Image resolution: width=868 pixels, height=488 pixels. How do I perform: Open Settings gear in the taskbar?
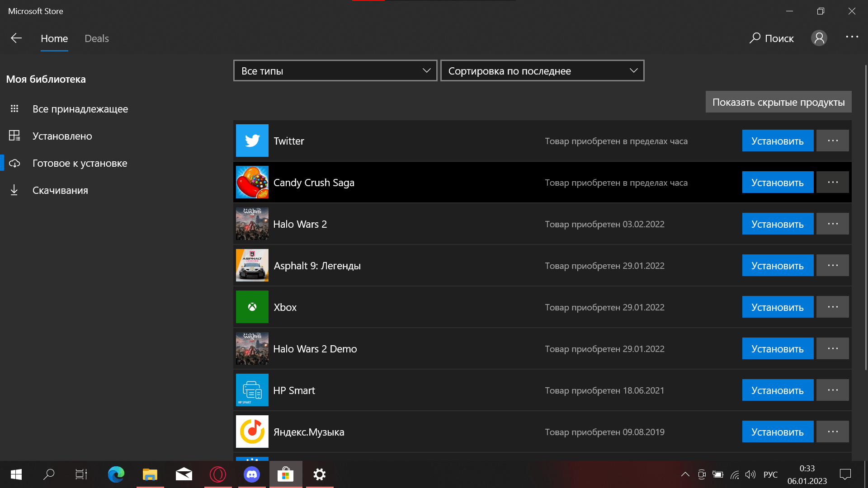tap(320, 474)
